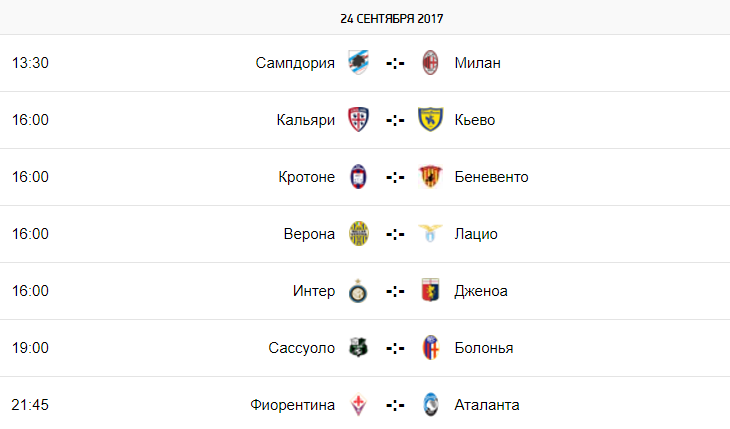Click the 21:45 kickoff time

tap(30, 405)
